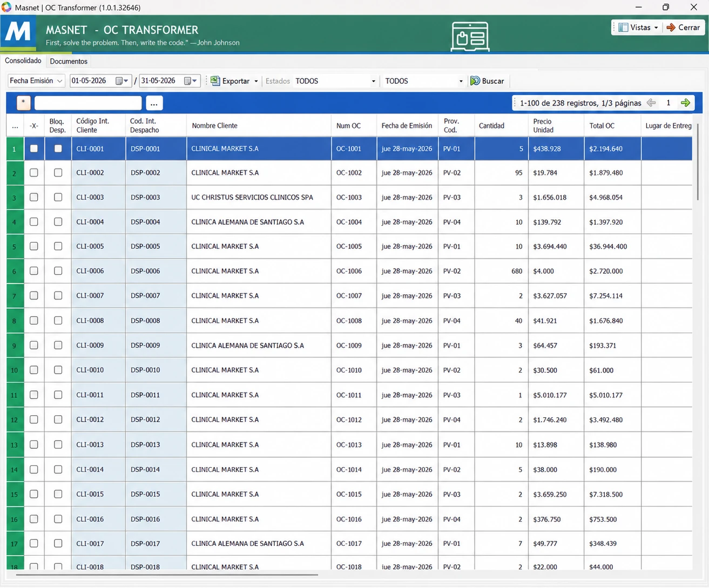The image size is (709, 588).
Task: Open the start date calendar picker
Action: pos(120,81)
